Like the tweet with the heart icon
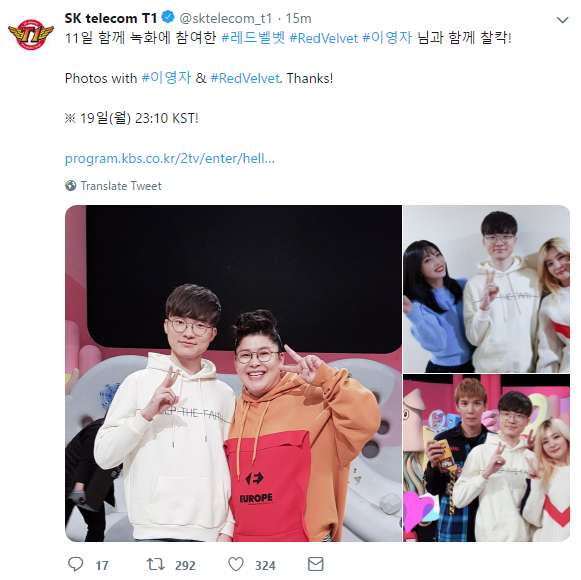This screenshot has width=581, height=580. [236, 564]
